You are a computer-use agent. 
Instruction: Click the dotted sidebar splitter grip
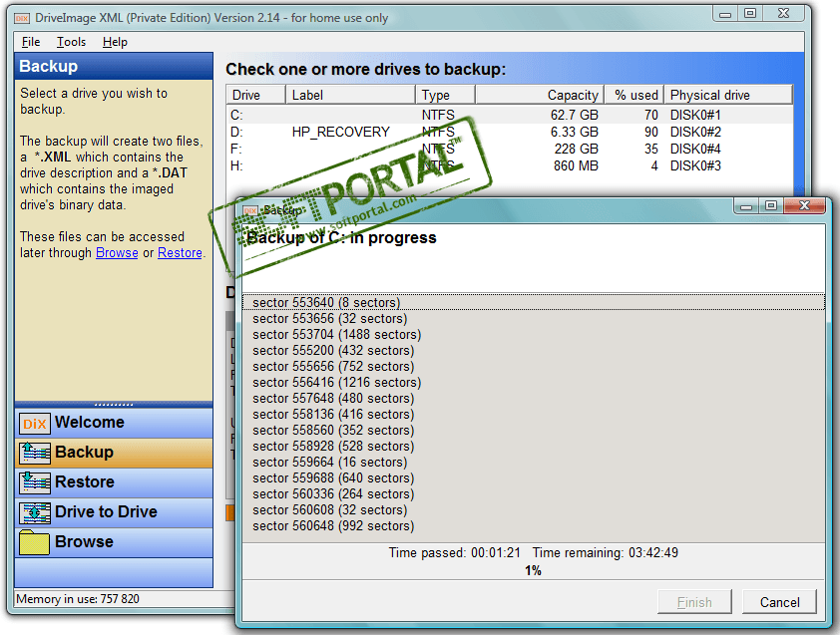[114, 405]
